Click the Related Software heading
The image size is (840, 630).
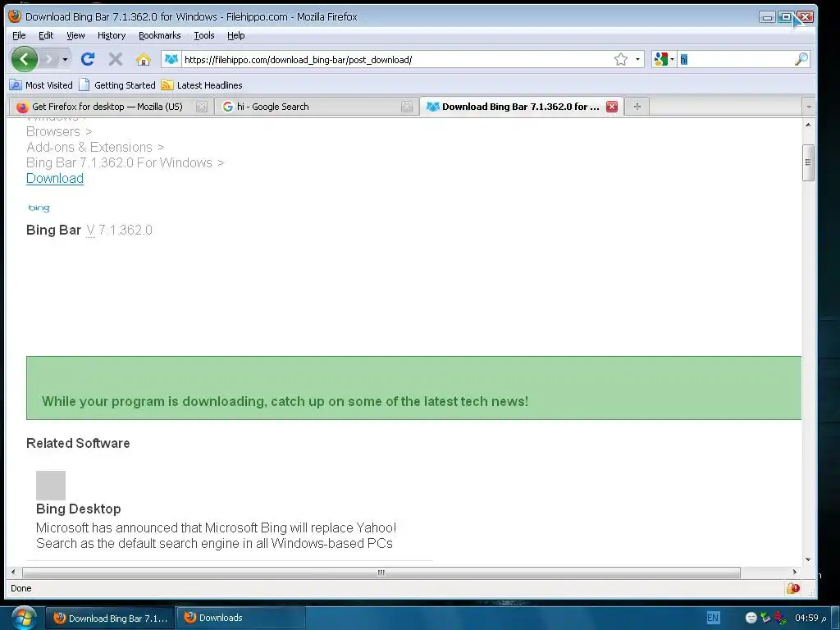click(x=78, y=443)
